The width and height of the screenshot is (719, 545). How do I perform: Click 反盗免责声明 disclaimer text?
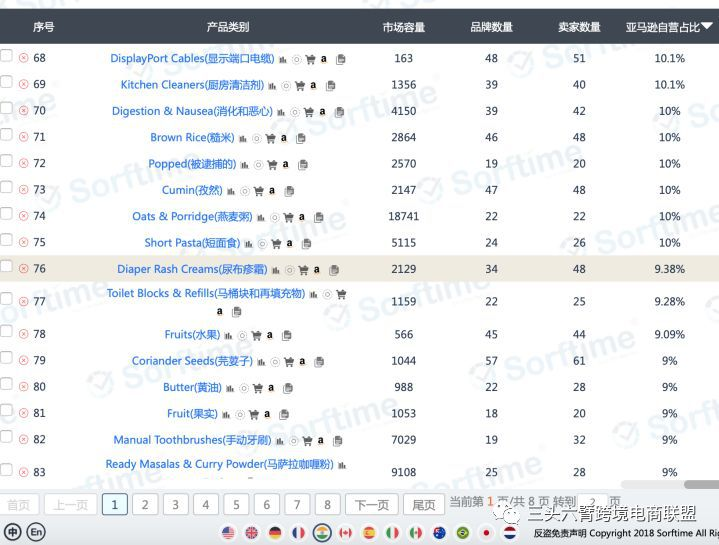pyautogui.click(x=560, y=533)
